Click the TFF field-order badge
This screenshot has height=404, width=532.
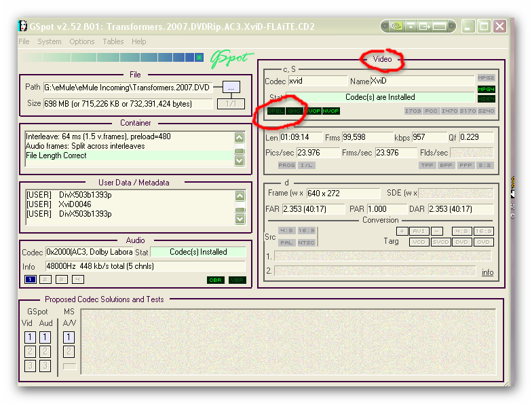pyautogui.click(x=427, y=166)
